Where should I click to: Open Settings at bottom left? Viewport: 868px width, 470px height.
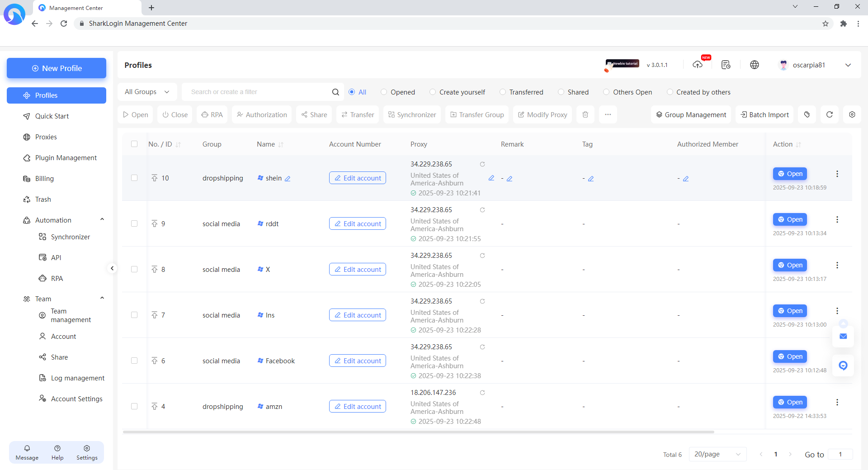pyautogui.click(x=87, y=452)
